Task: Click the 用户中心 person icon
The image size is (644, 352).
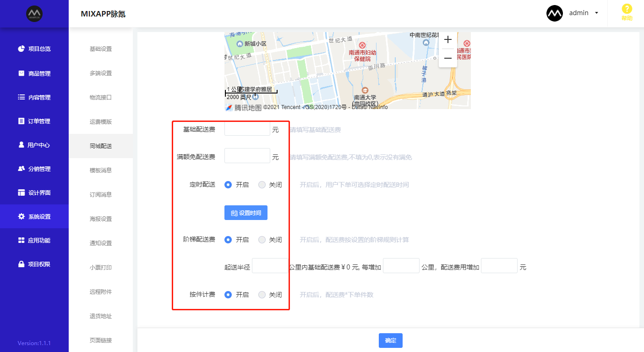Action: pyautogui.click(x=21, y=145)
